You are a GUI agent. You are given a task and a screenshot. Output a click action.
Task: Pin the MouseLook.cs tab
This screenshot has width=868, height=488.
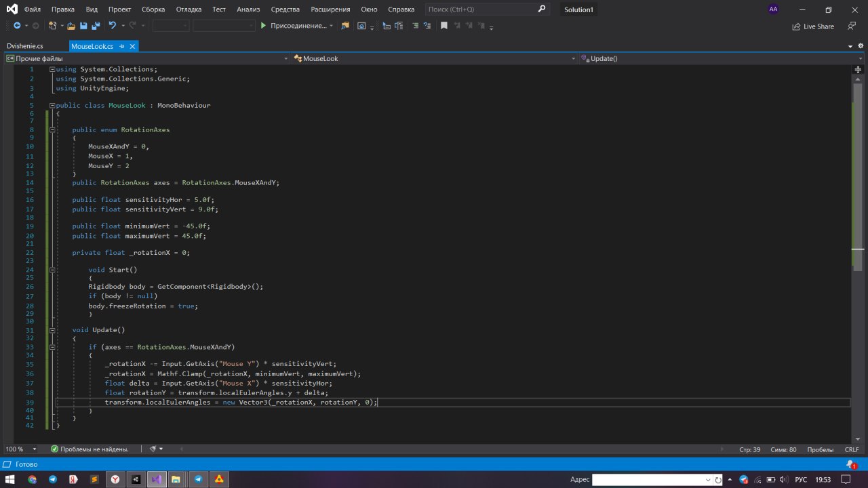pyautogui.click(x=121, y=46)
